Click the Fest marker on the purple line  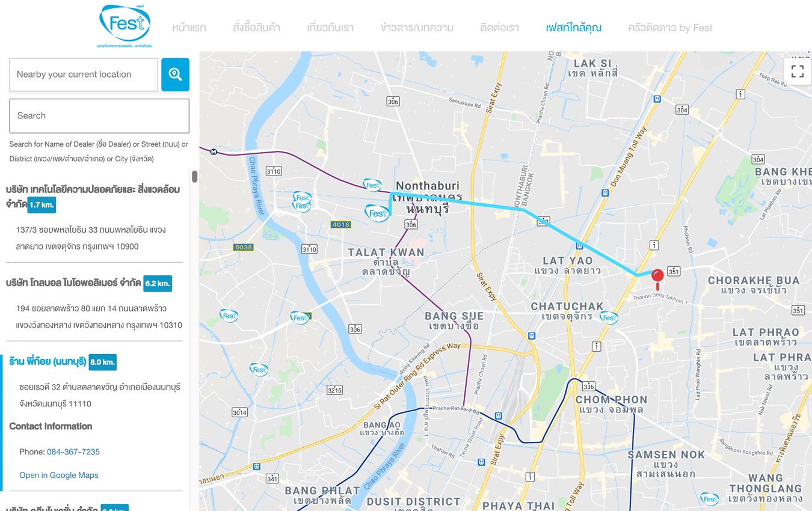point(372,185)
